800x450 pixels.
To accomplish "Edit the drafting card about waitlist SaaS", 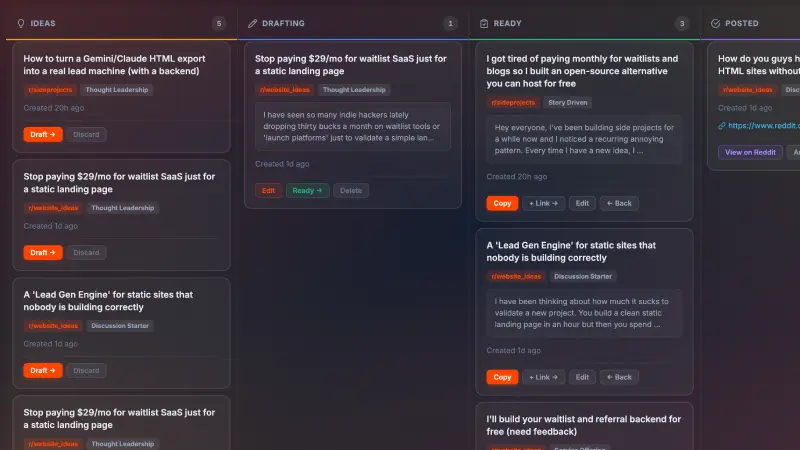I will (268, 190).
